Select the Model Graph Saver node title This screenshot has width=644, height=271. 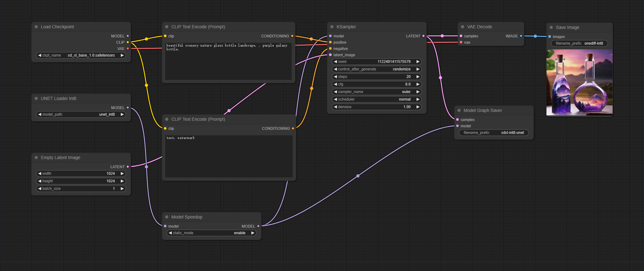pyautogui.click(x=483, y=111)
